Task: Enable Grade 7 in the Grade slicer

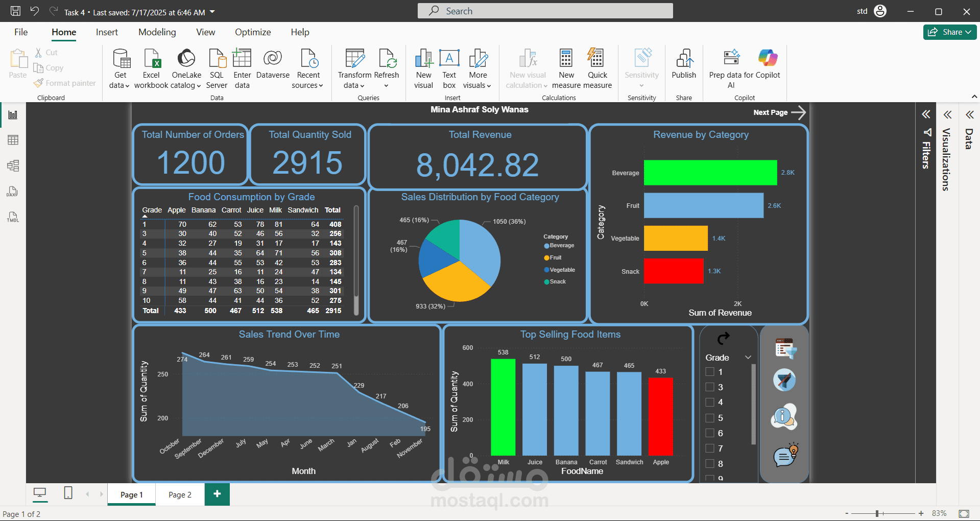Action: click(x=710, y=448)
